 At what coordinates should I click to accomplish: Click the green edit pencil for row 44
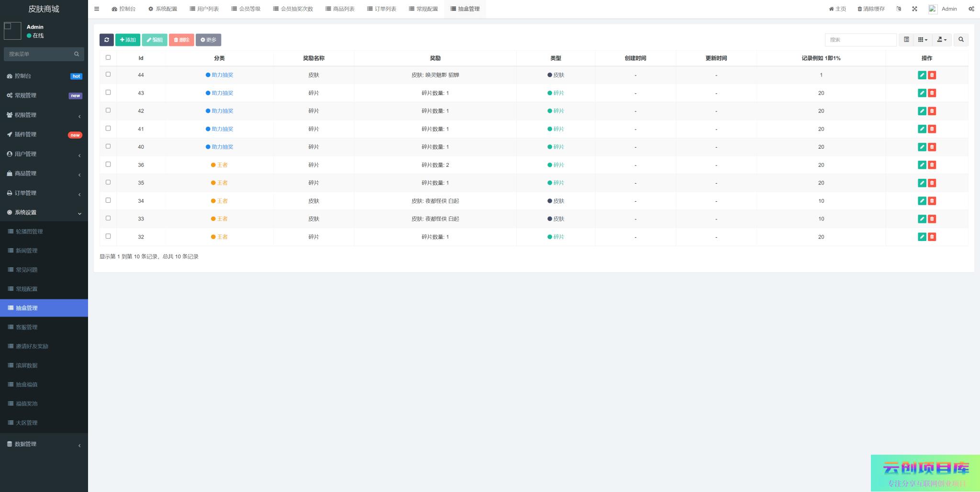click(922, 75)
